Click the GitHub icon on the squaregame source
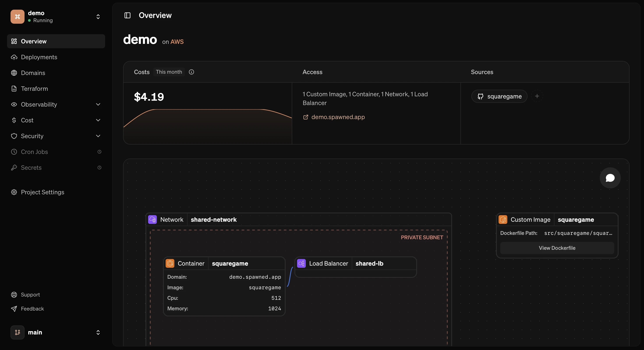644x350 pixels. 480,96
